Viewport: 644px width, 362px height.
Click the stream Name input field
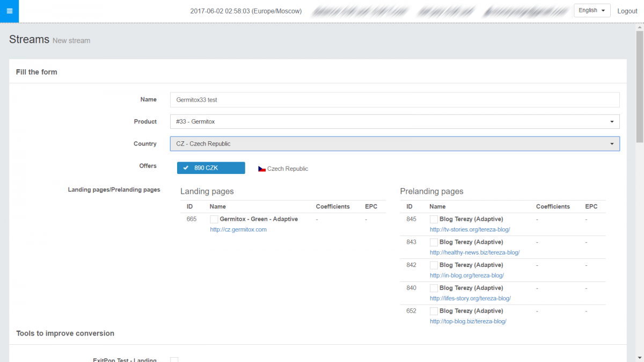click(x=394, y=100)
